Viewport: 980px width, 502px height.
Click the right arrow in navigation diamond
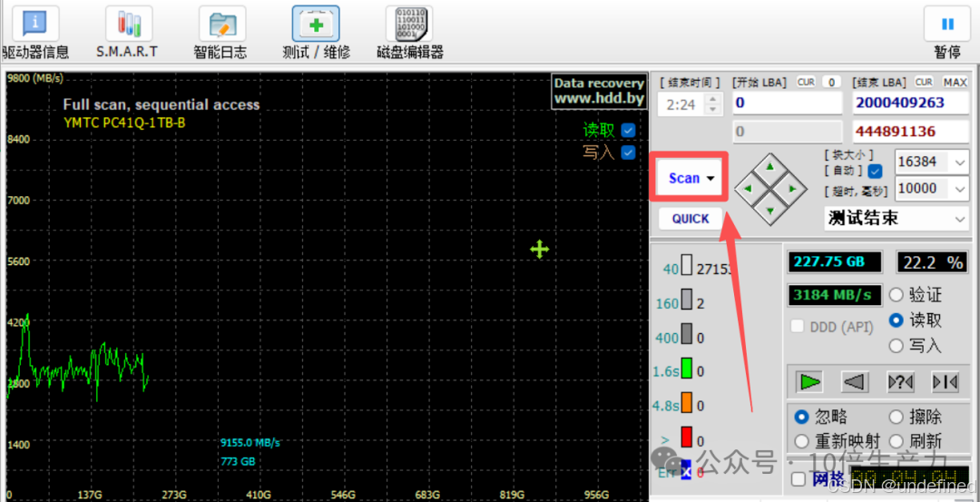(x=792, y=188)
